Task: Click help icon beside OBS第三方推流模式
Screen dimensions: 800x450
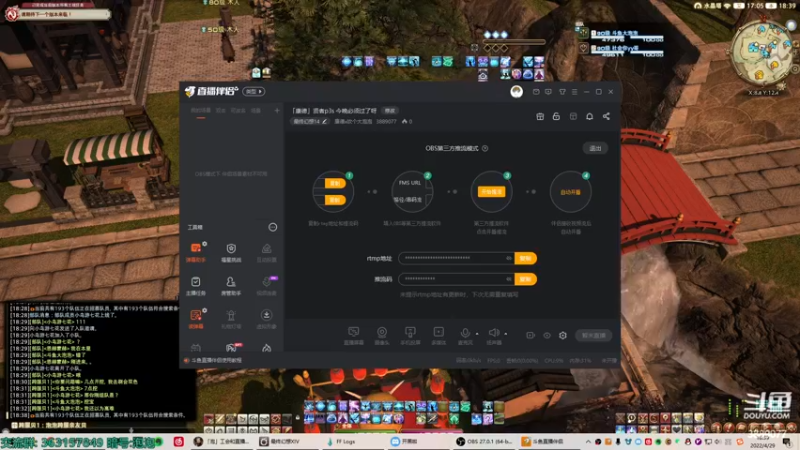Action: (x=485, y=148)
